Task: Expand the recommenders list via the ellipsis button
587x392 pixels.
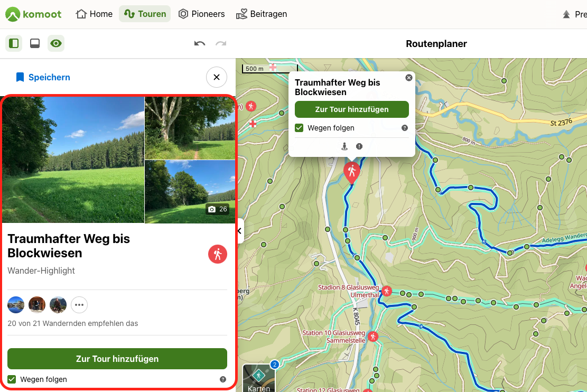Action: (79, 305)
